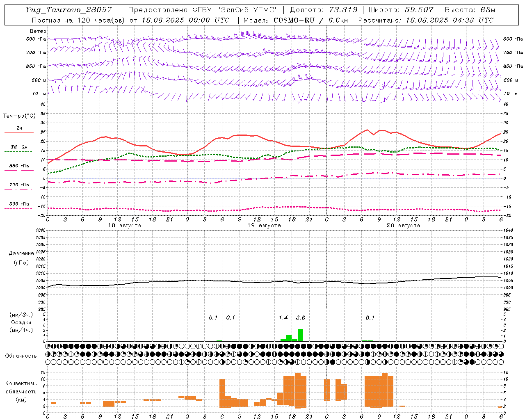The height and width of the screenshot is (420, 525).
Task: Click the station title Yug_Taurovo_28097
Action: pos(68,10)
